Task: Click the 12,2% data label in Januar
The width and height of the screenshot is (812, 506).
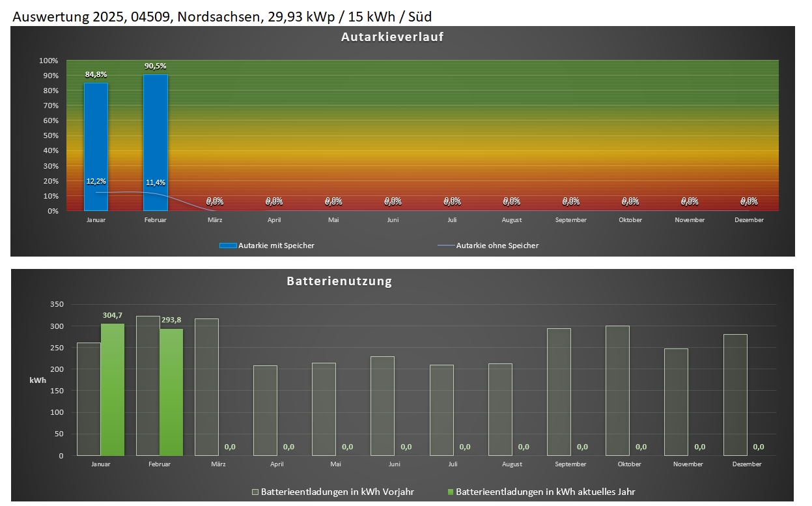Action: [x=96, y=181]
